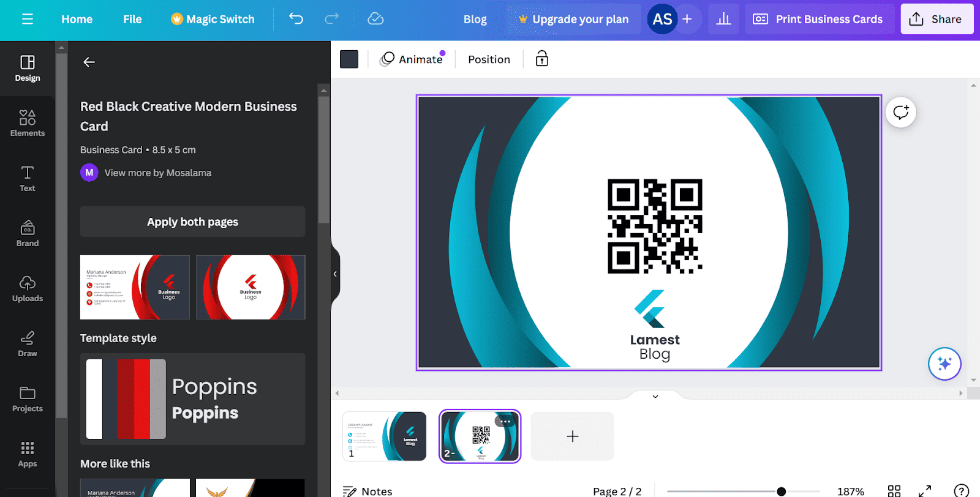Toggle the lock icon
Viewport: 980px width, 497px height.
tap(542, 59)
